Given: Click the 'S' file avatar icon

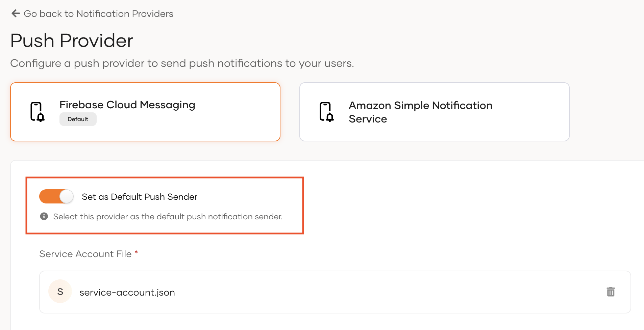Looking at the screenshot, I should [x=60, y=292].
